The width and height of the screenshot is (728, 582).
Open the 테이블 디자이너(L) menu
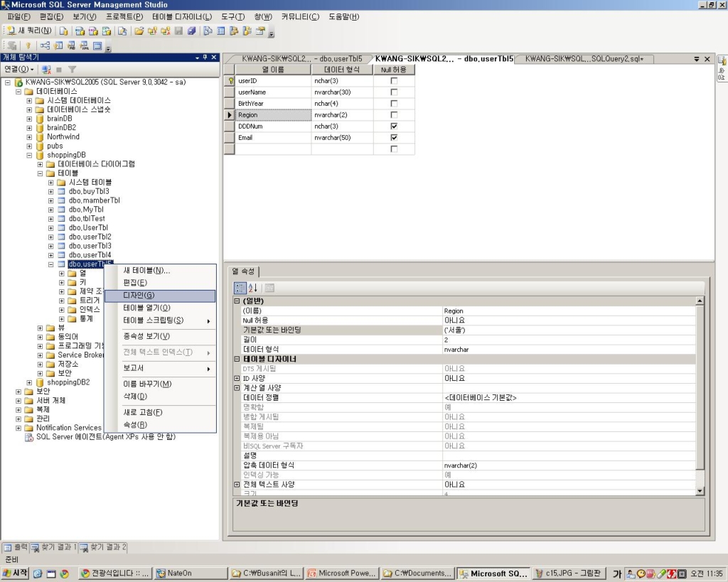[x=182, y=17]
